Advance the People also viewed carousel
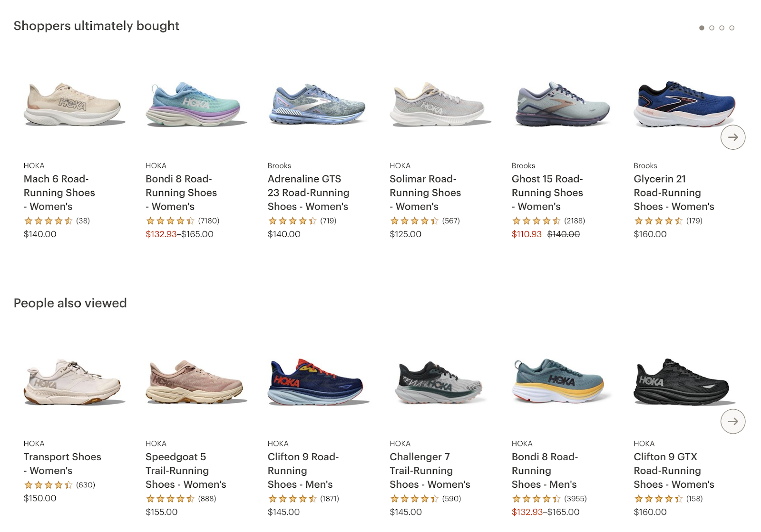The width and height of the screenshot is (761, 532). pos(733,421)
